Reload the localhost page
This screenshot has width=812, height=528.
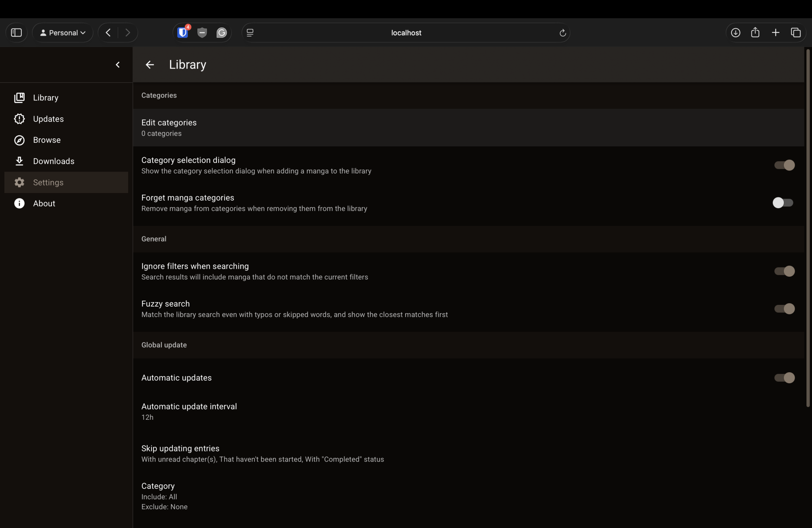tap(562, 33)
